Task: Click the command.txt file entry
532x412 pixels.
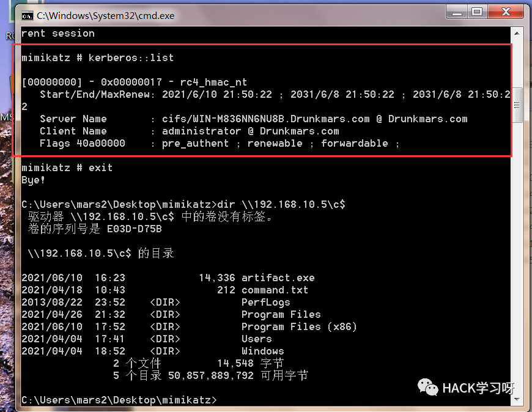Action: (165, 290)
